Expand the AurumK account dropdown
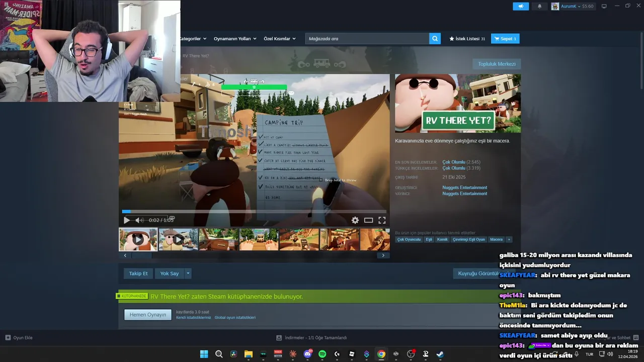Screen dimensions: 644x362 (573, 6)
